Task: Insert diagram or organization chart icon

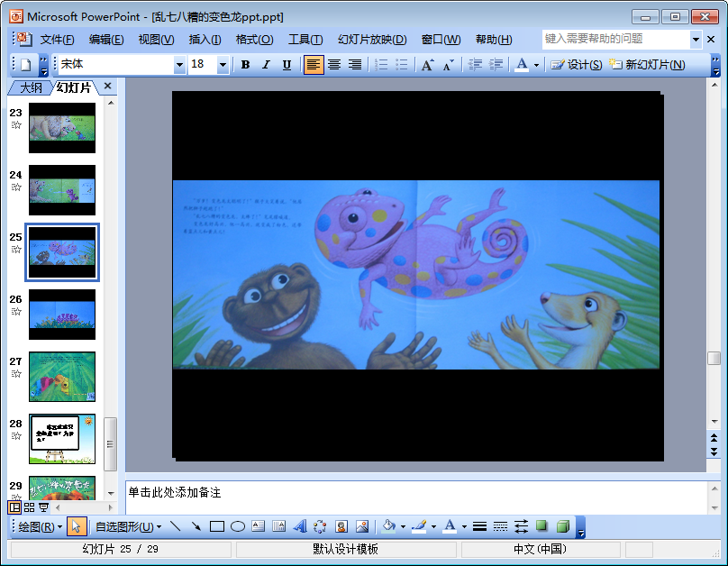Action: coord(321,526)
